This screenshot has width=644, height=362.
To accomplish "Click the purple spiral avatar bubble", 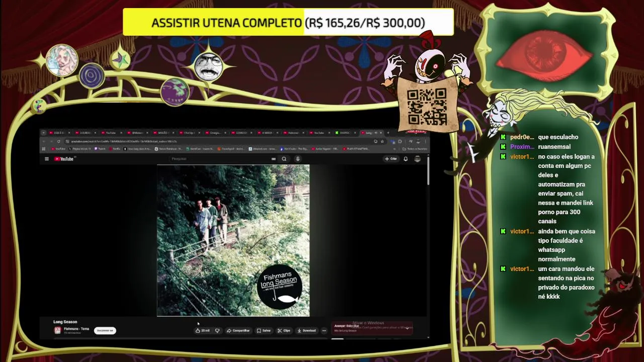I will (x=92, y=76).
